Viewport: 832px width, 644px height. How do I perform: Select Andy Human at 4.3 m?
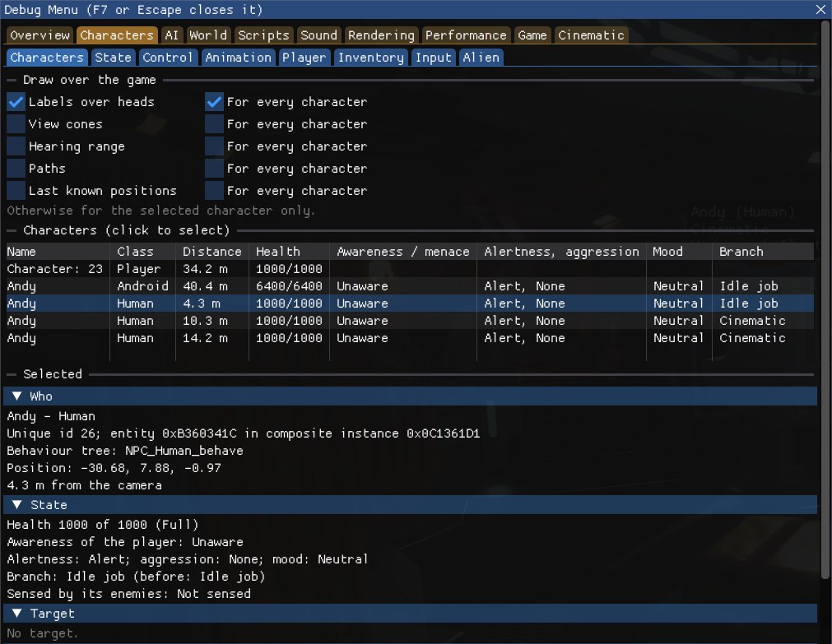(410, 303)
